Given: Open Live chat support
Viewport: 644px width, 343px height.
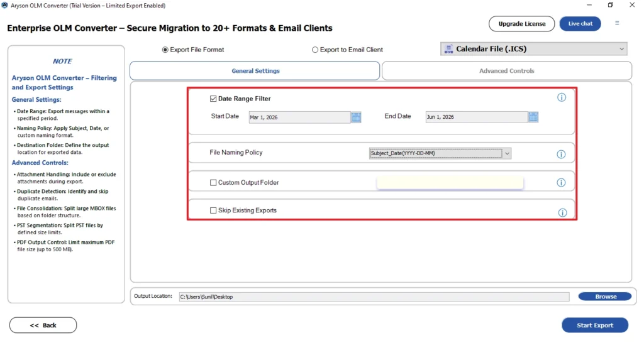Looking at the screenshot, I should (580, 24).
